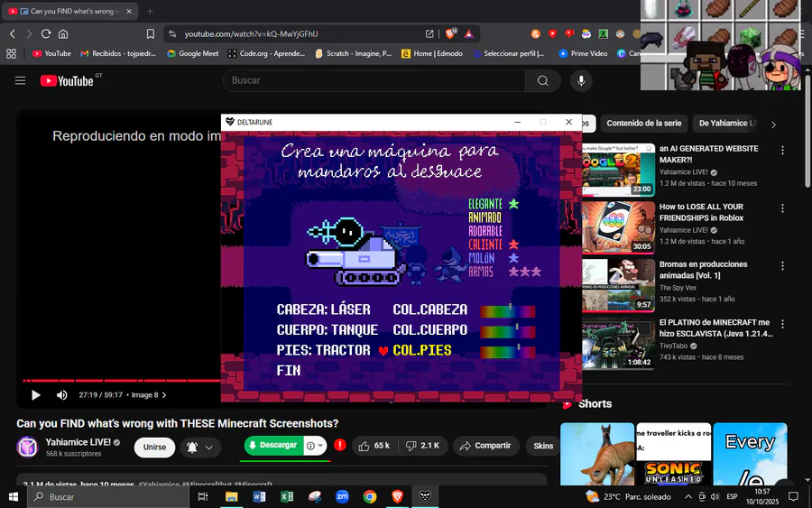Click Windows taskbar Buscar search box
The image size is (812, 508).
(108, 497)
